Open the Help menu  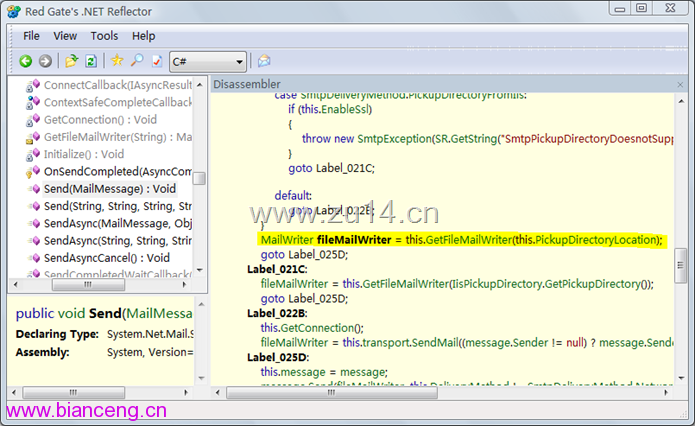[144, 36]
